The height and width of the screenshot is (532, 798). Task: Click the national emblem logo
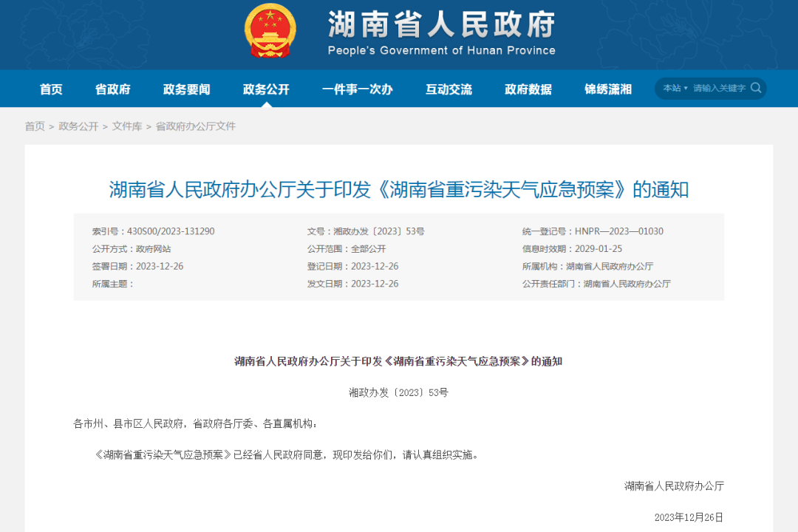[x=270, y=30]
